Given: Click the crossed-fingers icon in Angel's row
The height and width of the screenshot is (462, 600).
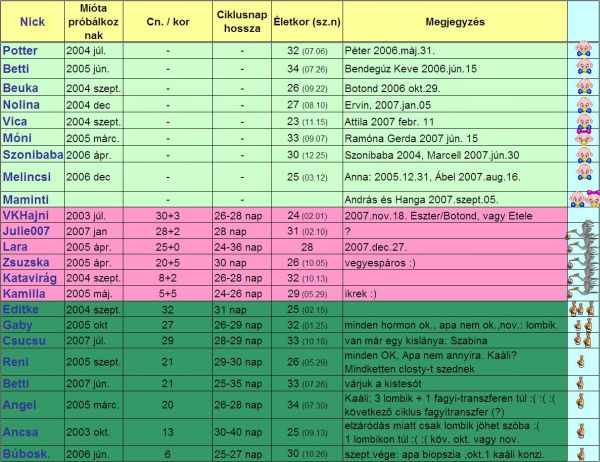Looking at the screenshot, I should pos(582,404).
